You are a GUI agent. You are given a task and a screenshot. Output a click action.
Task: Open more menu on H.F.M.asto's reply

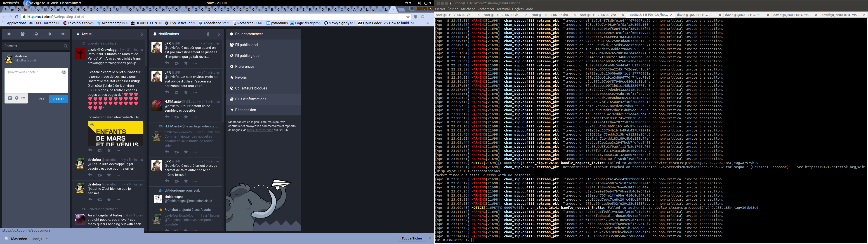click(x=195, y=117)
